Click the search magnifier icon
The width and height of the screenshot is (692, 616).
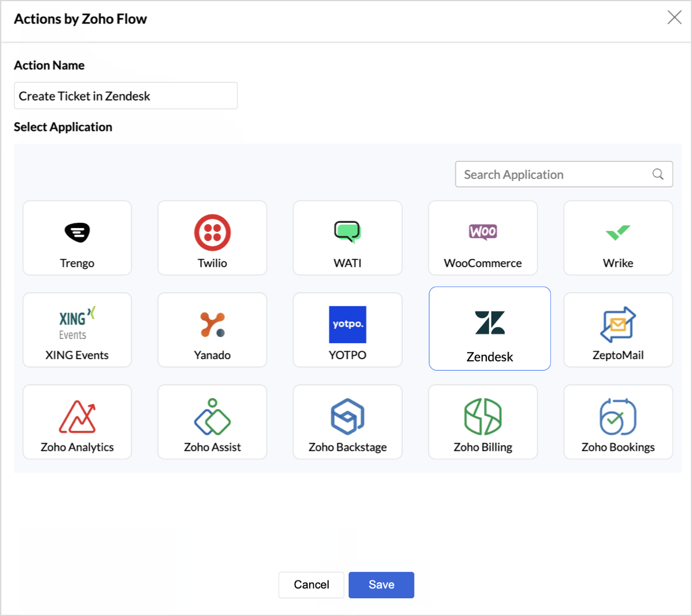(x=658, y=174)
